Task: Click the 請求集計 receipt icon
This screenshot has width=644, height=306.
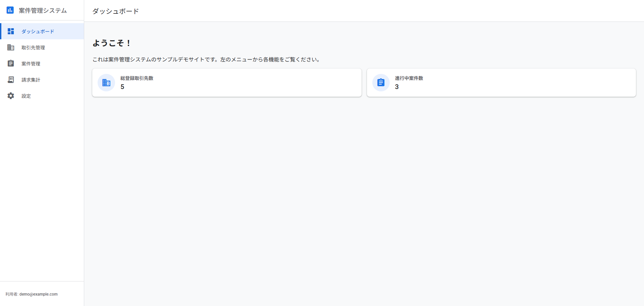Action: pyautogui.click(x=11, y=80)
